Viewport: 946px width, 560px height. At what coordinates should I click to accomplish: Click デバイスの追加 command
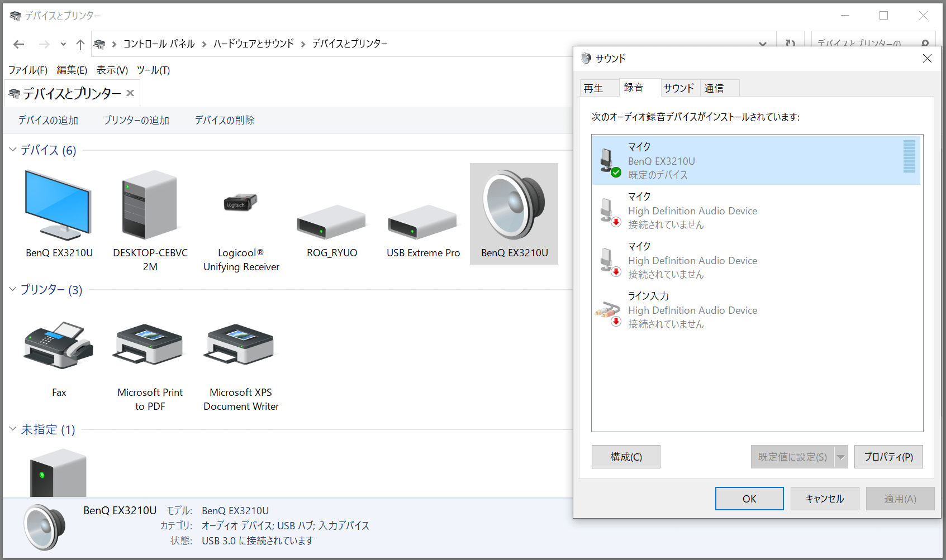[48, 120]
